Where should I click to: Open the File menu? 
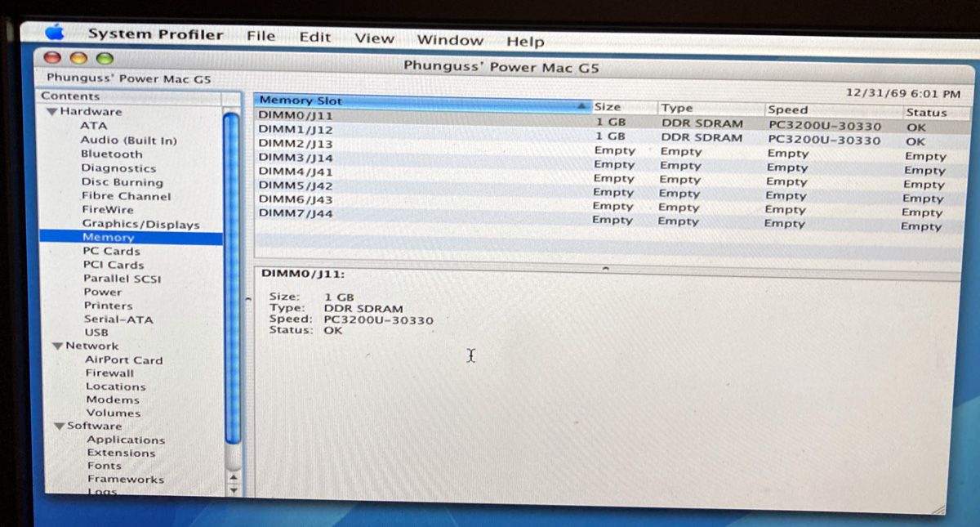(261, 36)
